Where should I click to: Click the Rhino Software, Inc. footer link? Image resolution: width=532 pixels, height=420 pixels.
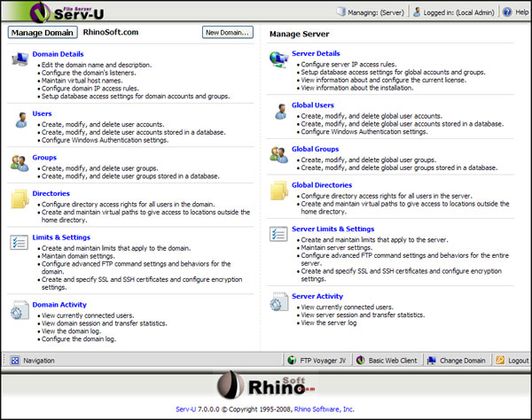(324, 409)
